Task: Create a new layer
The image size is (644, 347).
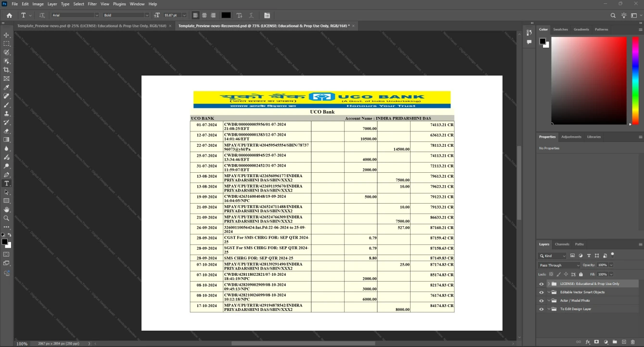Action: pos(624,342)
